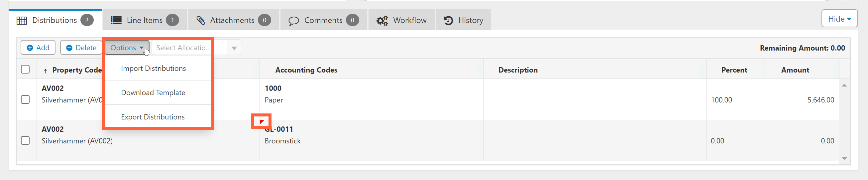Check the Broomstick GL-0011 distribution row

tap(25, 140)
